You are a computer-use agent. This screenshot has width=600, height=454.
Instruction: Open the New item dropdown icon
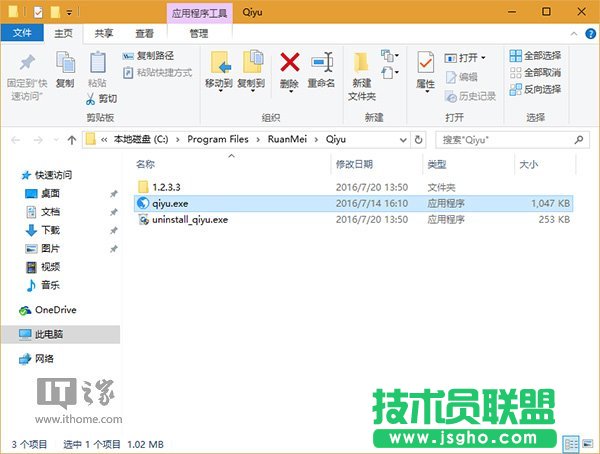[390, 56]
